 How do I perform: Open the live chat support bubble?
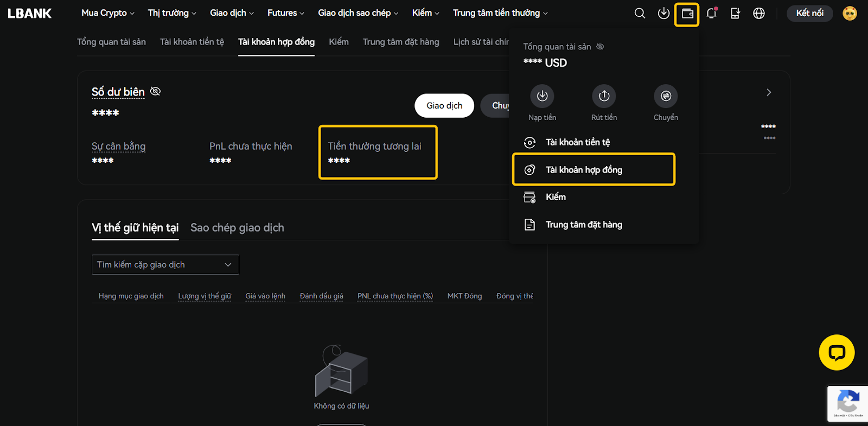(x=836, y=353)
